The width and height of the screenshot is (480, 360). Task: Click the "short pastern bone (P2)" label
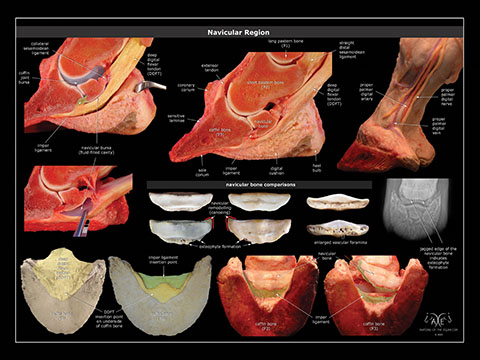[265, 85]
